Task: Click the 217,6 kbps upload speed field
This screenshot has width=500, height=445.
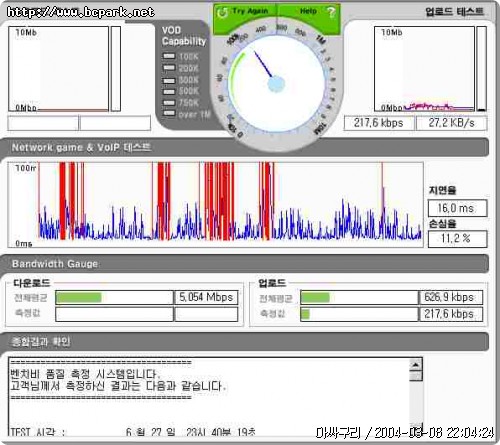Action: 379,123
